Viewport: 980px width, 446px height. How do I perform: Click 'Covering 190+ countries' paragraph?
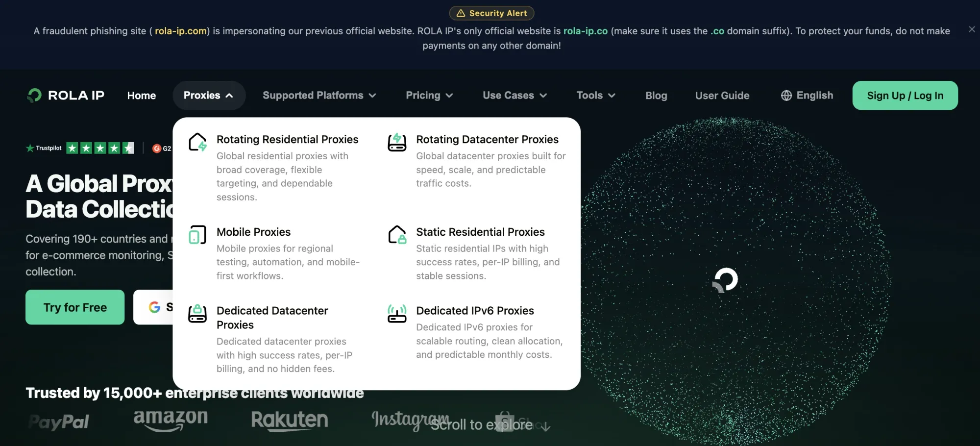[99, 255]
